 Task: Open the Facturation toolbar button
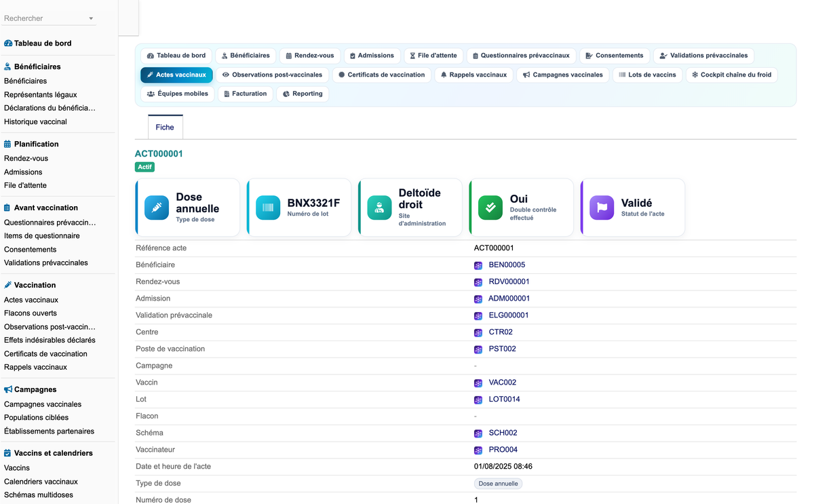(245, 94)
